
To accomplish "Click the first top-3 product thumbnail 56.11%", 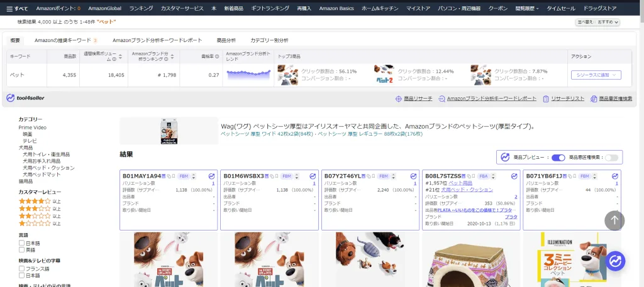I will click(287, 75).
